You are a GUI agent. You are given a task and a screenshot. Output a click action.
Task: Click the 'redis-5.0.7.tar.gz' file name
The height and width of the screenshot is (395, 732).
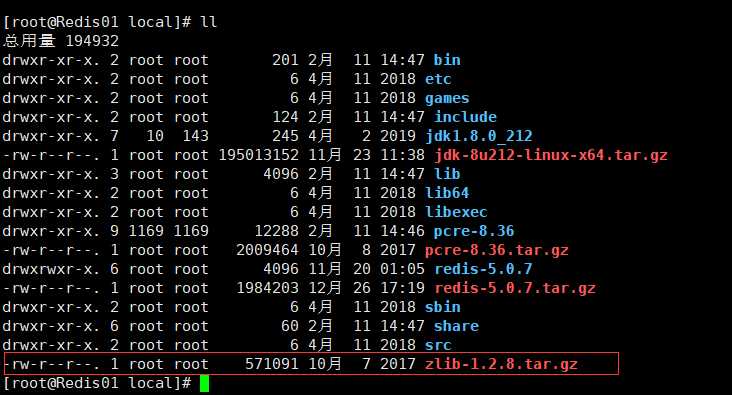pyautogui.click(x=515, y=288)
